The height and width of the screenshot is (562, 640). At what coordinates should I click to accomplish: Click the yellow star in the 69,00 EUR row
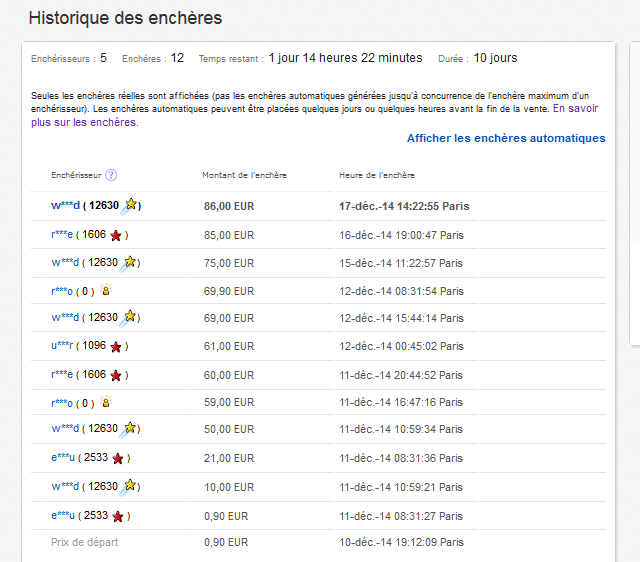tap(129, 318)
